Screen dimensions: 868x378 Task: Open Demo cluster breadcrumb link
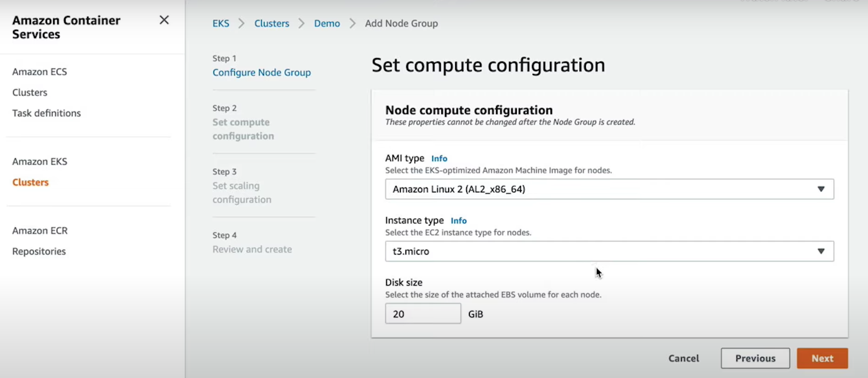327,24
